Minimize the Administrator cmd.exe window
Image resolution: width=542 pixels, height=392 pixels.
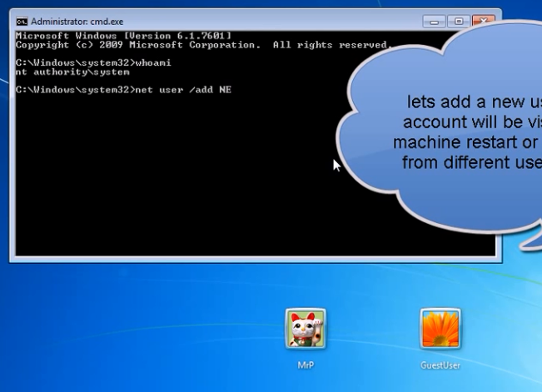pyautogui.click(x=434, y=22)
